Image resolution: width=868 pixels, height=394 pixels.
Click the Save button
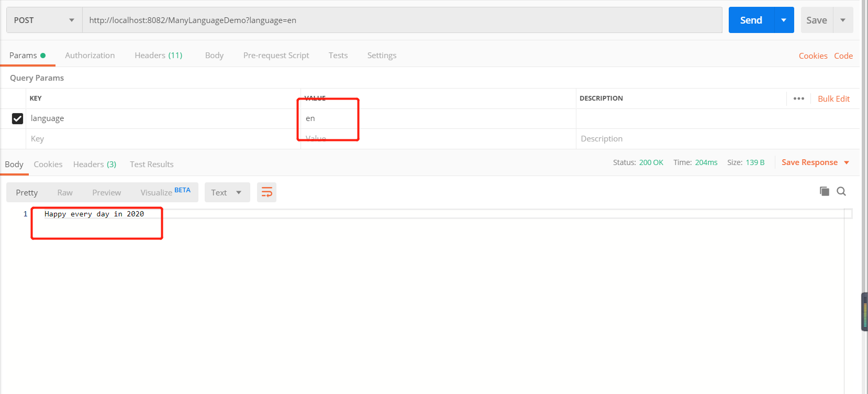817,20
